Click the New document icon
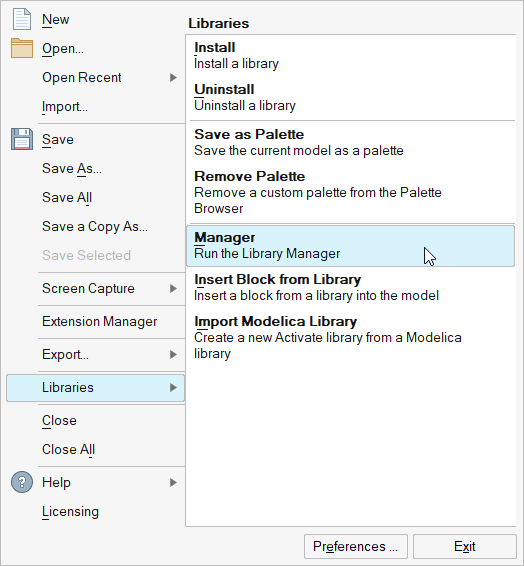Viewport: 524px width, 566px height. point(22,19)
